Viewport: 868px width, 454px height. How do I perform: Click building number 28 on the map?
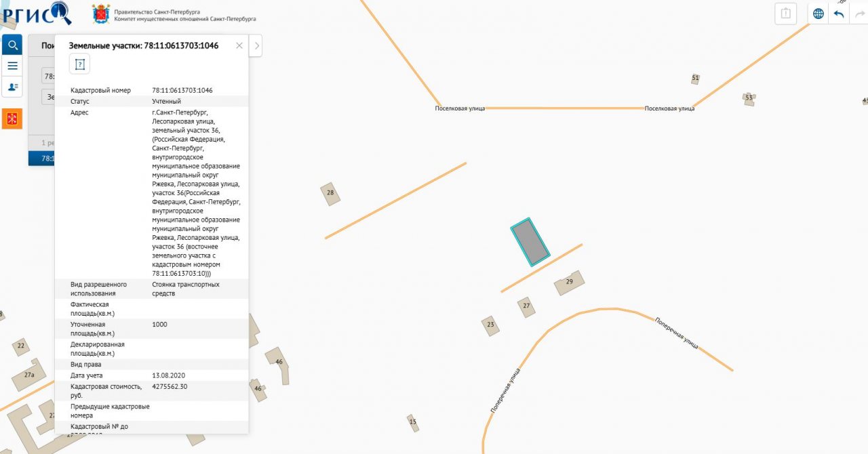330,194
